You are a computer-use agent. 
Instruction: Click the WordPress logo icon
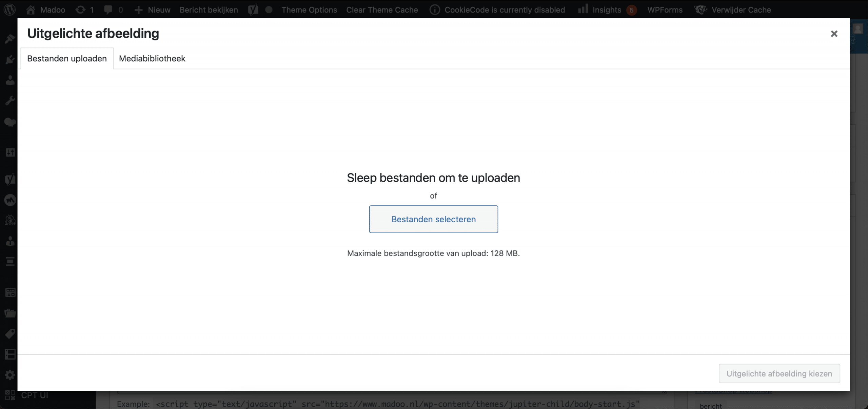point(9,9)
